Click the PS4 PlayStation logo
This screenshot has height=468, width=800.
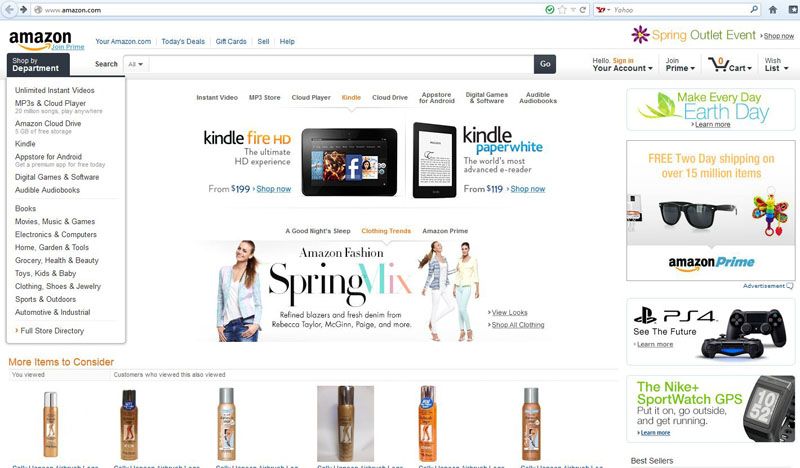point(645,315)
